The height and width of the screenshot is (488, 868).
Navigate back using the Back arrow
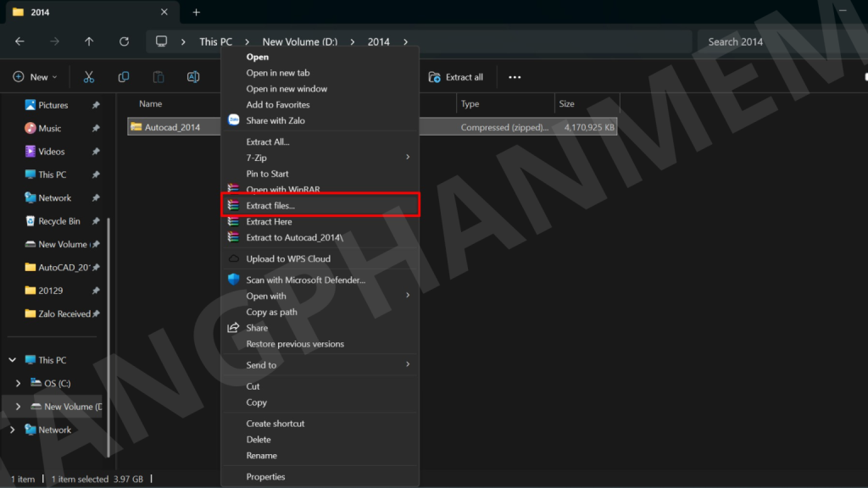(19, 42)
